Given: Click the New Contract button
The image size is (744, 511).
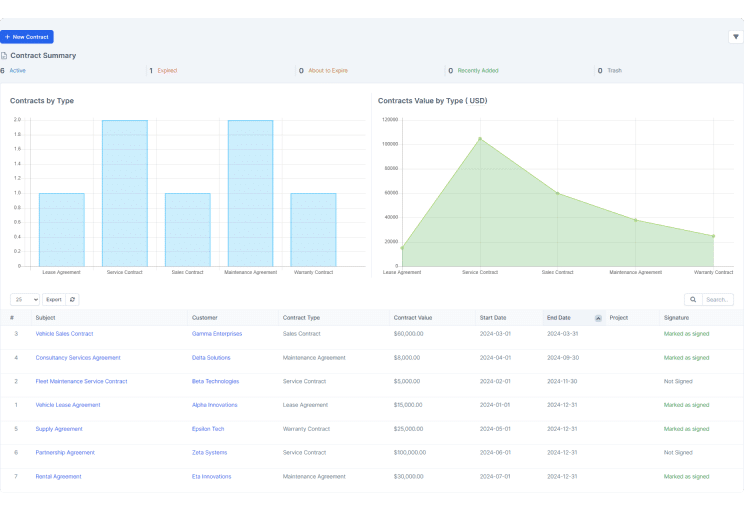Looking at the screenshot, I should 27,37.
